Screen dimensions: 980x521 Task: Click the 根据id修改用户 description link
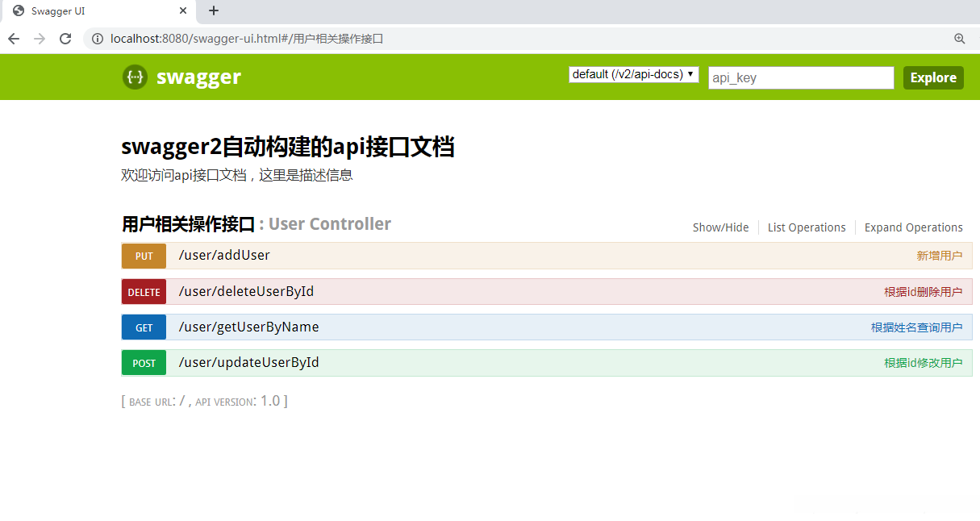coord(923,363)
